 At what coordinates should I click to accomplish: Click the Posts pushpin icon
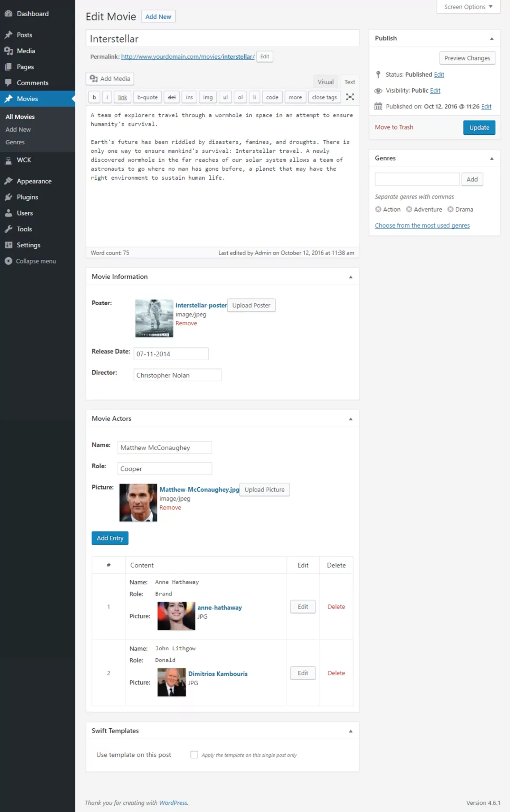(9, 35)
